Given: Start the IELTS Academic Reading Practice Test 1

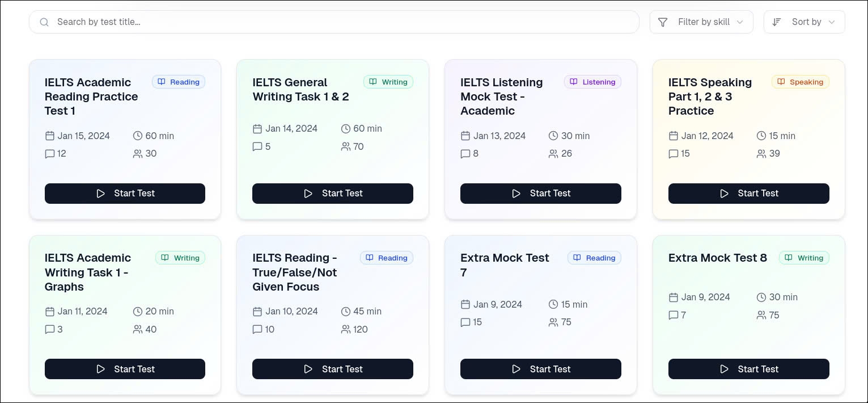Looking at the screenshot, I should (125, 194).
